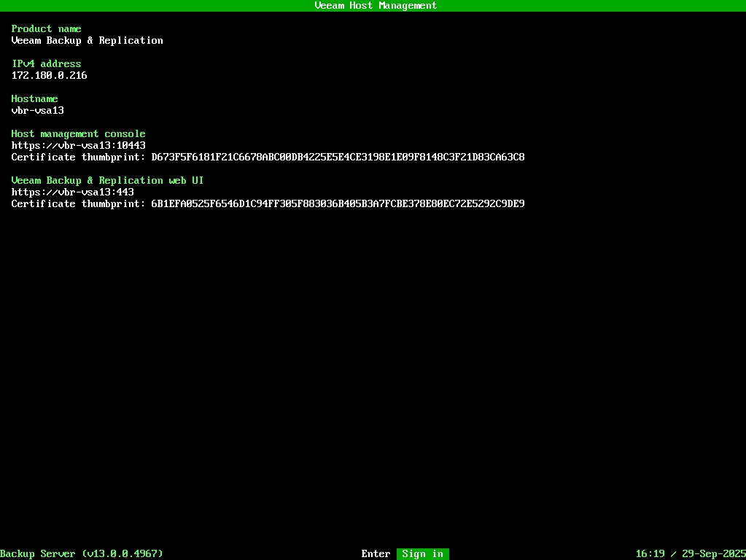The image size is (746, 560).
Task: Select the Hostname heading
Action: [34, 99]
